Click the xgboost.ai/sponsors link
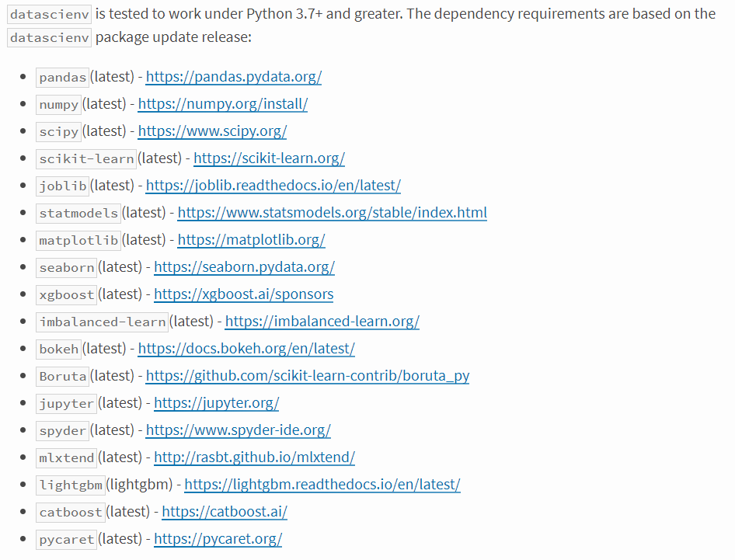 coord(243,294)
